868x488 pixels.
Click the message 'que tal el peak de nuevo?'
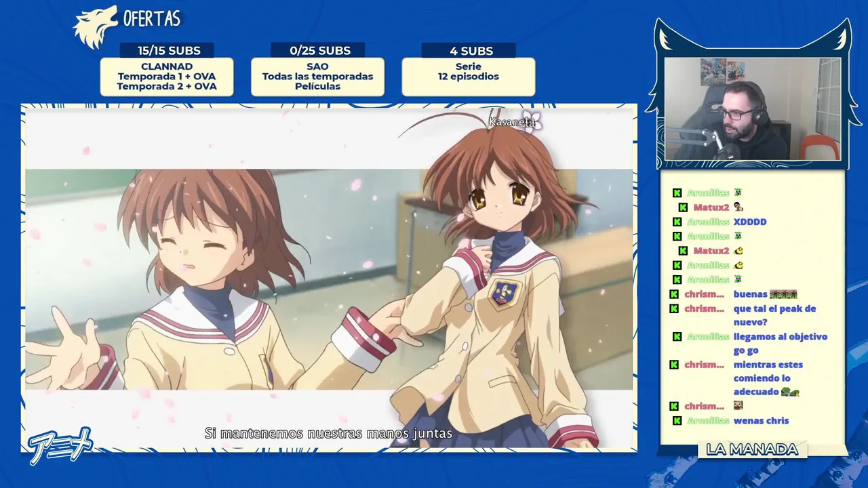coord(774,315)
